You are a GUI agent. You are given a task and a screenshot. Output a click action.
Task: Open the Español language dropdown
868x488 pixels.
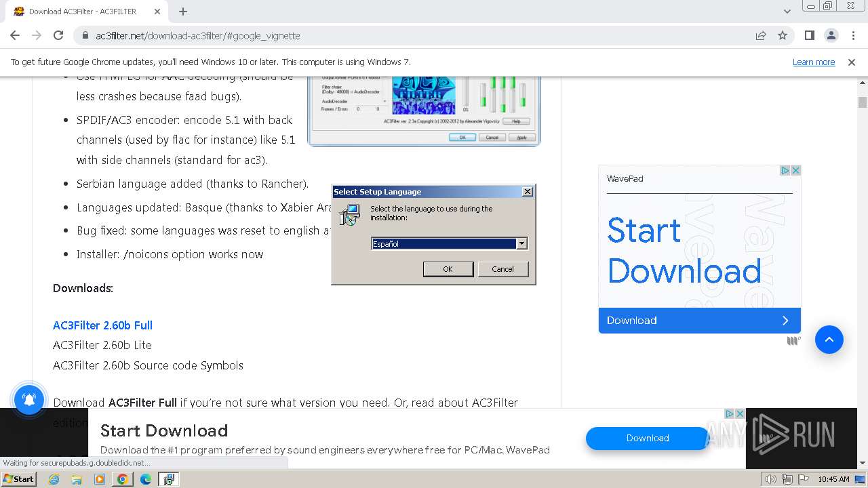pos(521,243)
